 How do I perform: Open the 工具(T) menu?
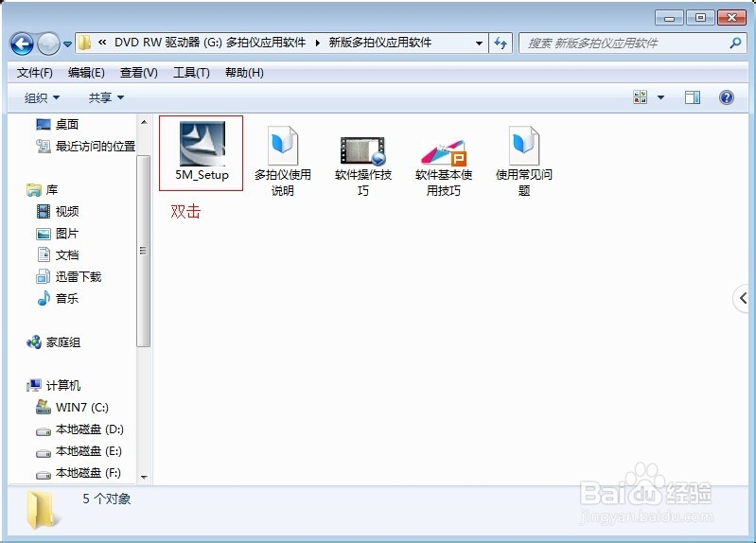point(191,73)
